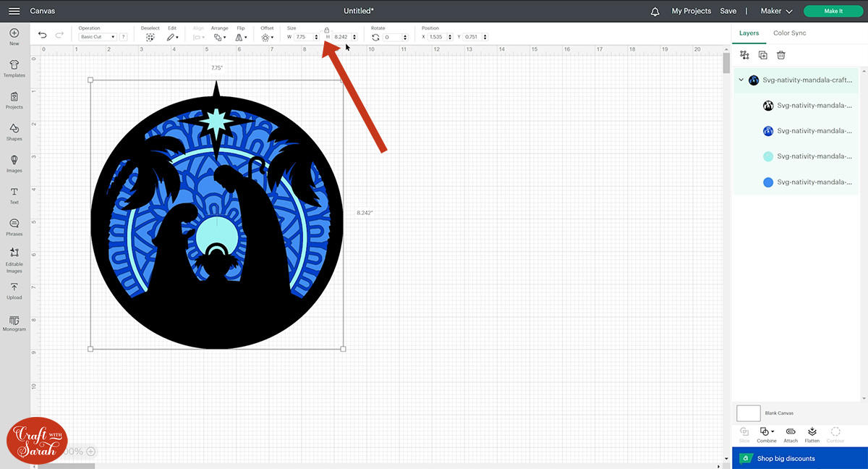Click the Deselect icon
The width and height of the screenshot is (868, 469).
(150, 36)
